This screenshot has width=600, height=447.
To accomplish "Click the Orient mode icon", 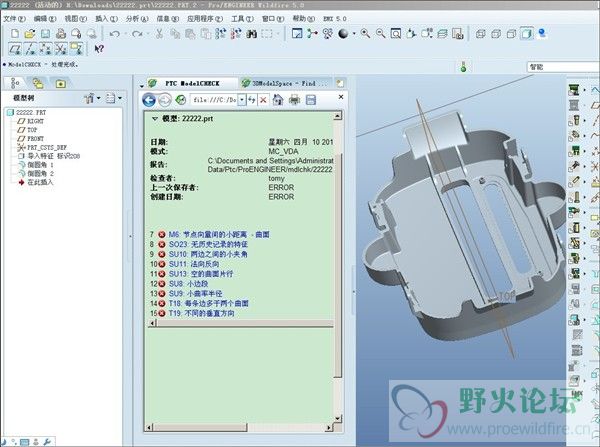I will (x=328, y=34).
